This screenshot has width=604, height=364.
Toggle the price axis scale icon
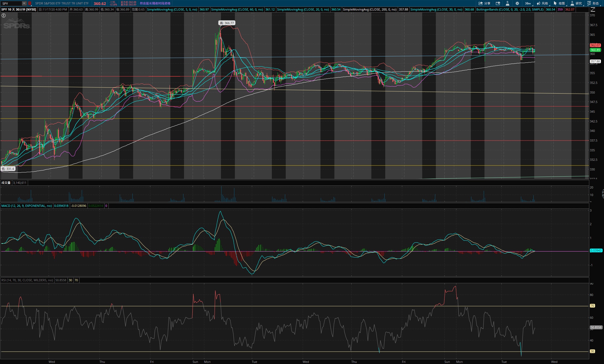593,9
